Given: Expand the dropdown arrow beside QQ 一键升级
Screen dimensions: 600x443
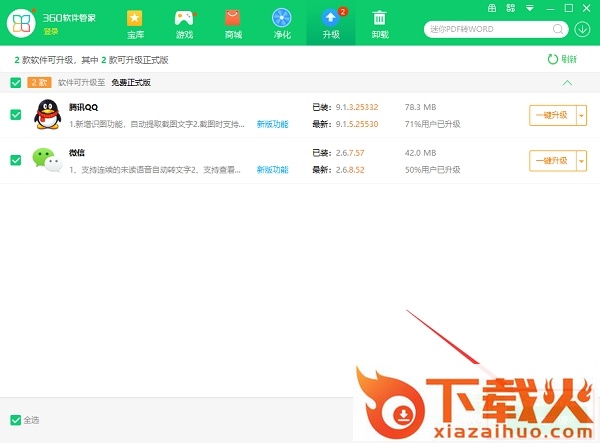Looking at the screenshot, I should (581, 115).
